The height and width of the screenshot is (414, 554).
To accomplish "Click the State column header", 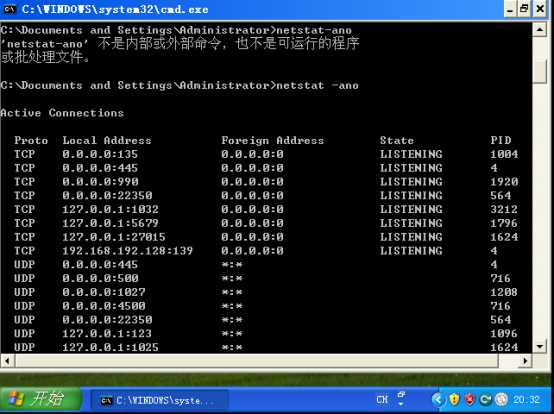I will (397, 141).
